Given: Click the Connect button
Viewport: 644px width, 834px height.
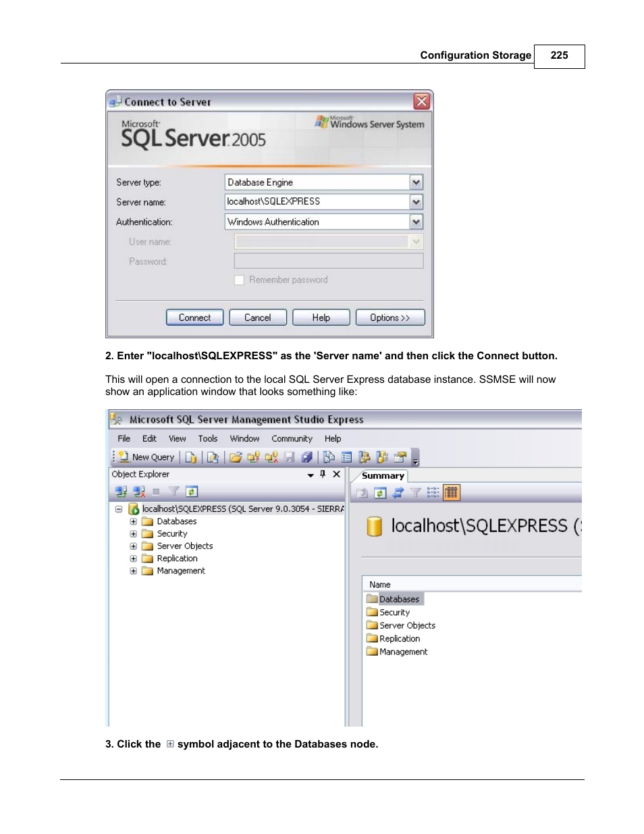Looking at the screenshot, I should coord(194,317).
